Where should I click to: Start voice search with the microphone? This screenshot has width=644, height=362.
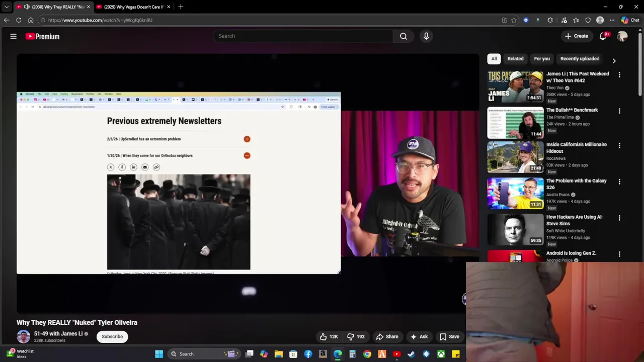pos(426,36)
